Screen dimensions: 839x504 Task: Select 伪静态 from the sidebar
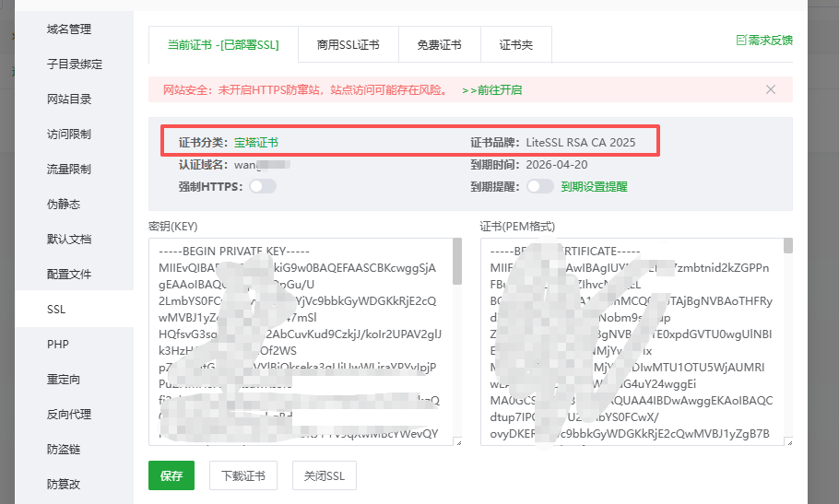pos(64,205)
